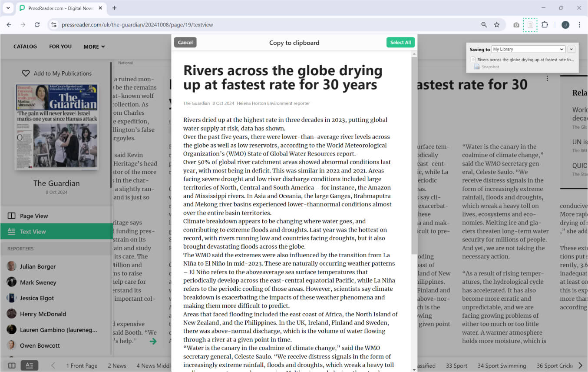Open the two-page layout icon in bottom bar
This screenshot has height=372, width=588.
(11, 365)
